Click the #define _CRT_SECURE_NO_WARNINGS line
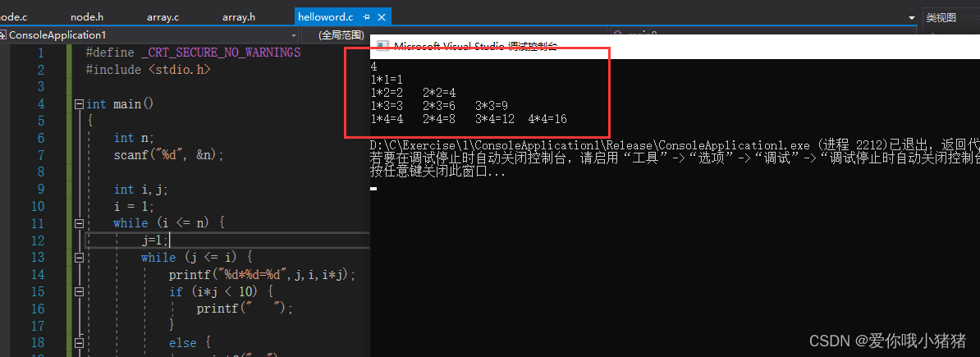The width and height of the screenshot is (980, 357). 193,53
